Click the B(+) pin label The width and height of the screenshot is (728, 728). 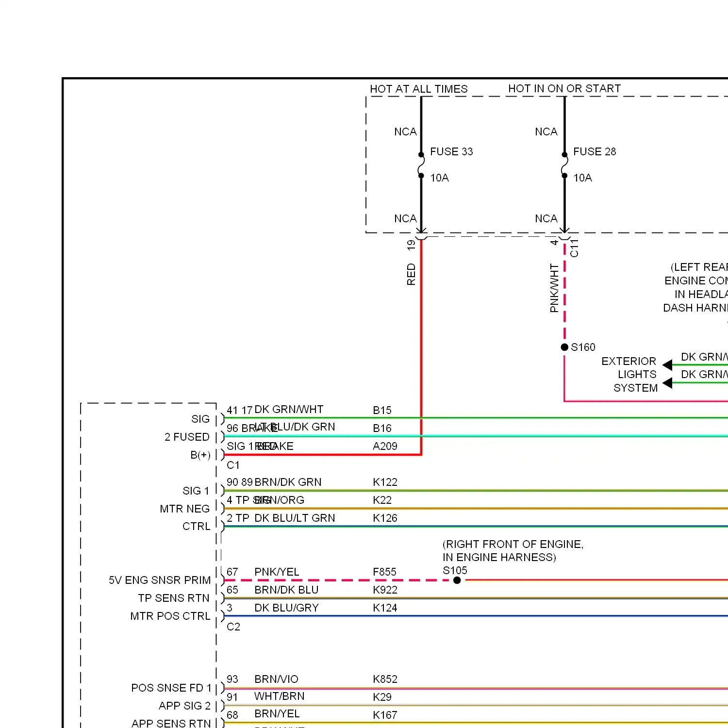[200, 455]
